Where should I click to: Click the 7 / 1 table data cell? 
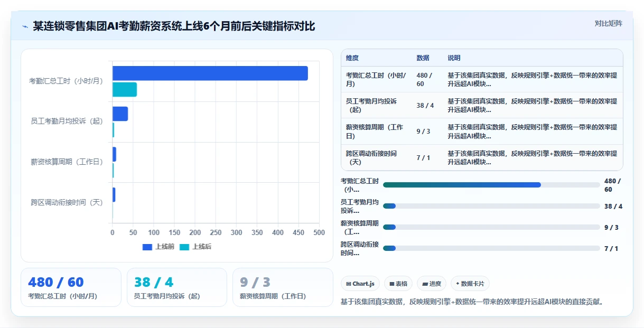[x=427, y=157]
